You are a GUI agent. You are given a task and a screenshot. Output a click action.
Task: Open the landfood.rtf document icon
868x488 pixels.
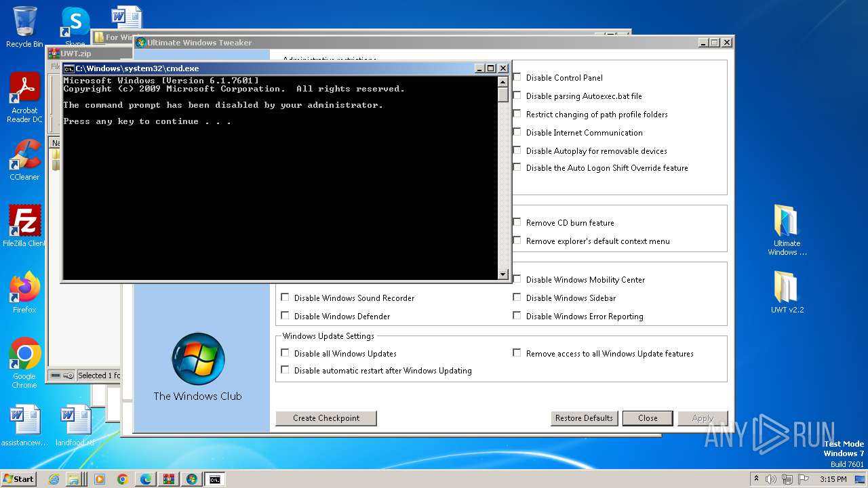(x=75, y=426)
